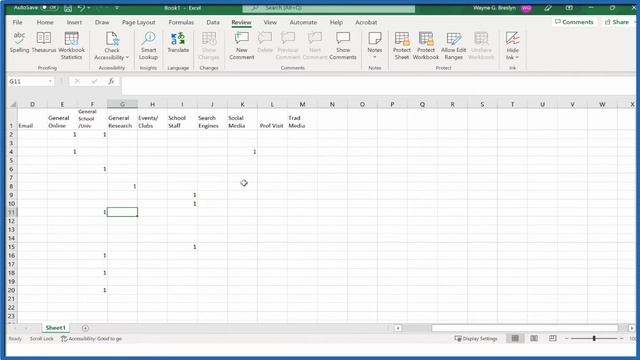
Task: Open the Thesaurus tool
Action: coord(44,42)
